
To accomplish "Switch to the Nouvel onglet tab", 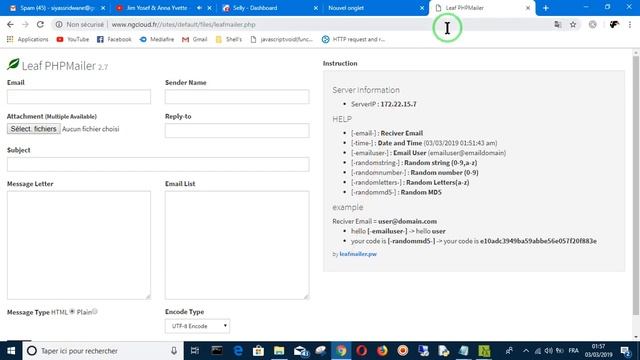I will (346, 8).
